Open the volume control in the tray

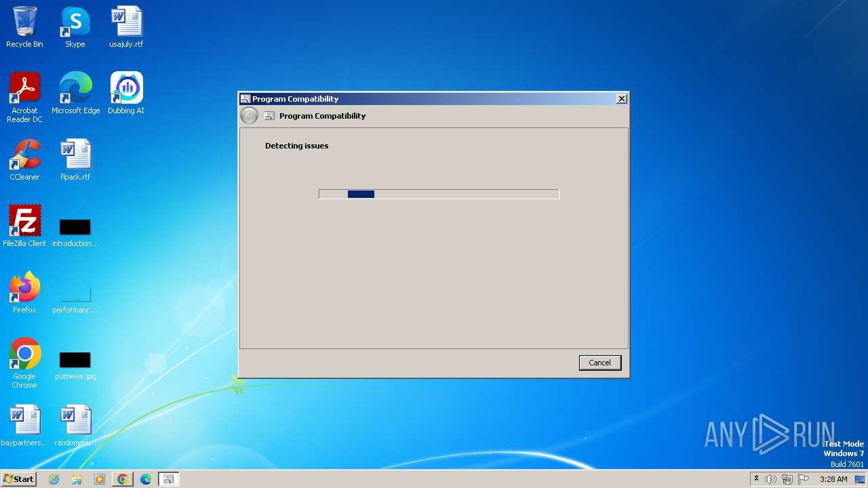click(x=771, y=479)
